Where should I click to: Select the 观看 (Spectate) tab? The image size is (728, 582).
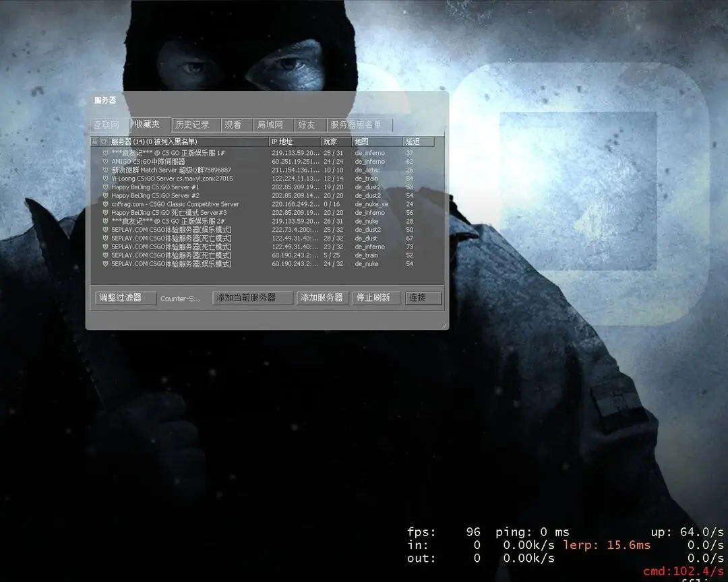click(x=233, y=125)
